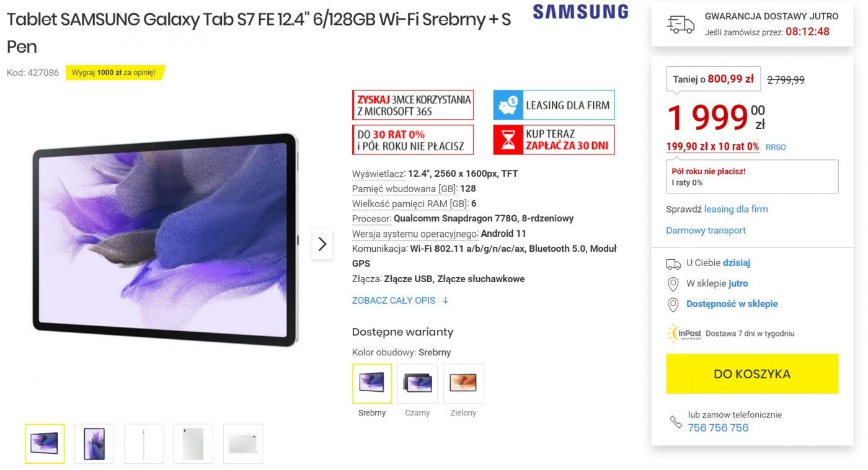Click the Samsung brand logo
Screen dimensions: 868x470
(x=580, y=12)
